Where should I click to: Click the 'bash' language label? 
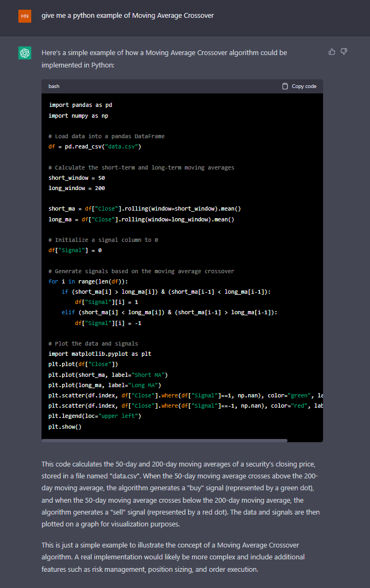[x=54, y=86]
